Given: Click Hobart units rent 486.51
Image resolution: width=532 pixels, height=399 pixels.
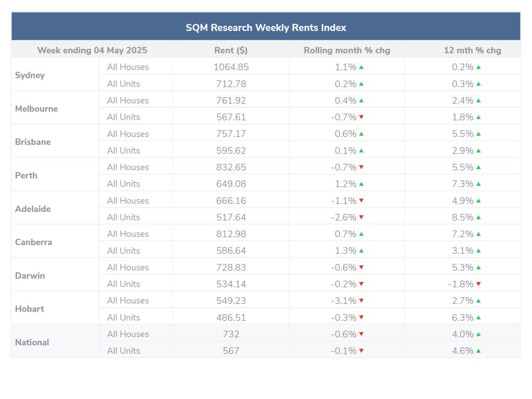Looking at the screenshot, I should tap(231, 318).
